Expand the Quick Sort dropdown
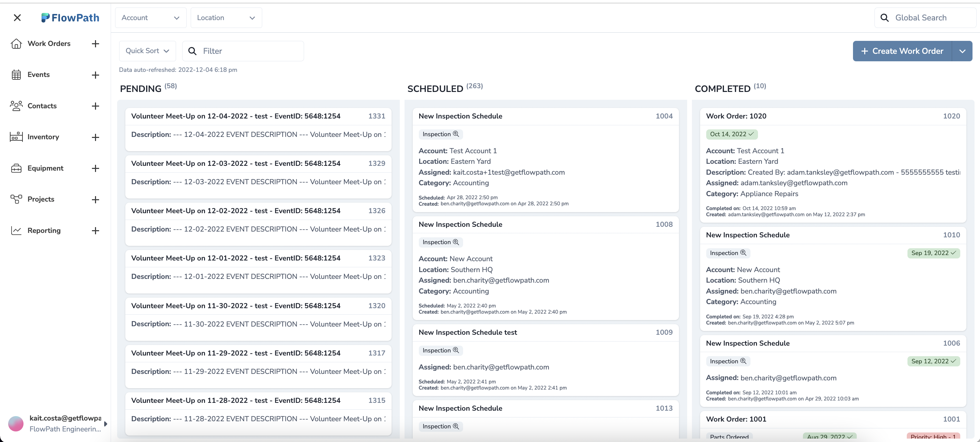The image size is (980, 442). (147, 51)
